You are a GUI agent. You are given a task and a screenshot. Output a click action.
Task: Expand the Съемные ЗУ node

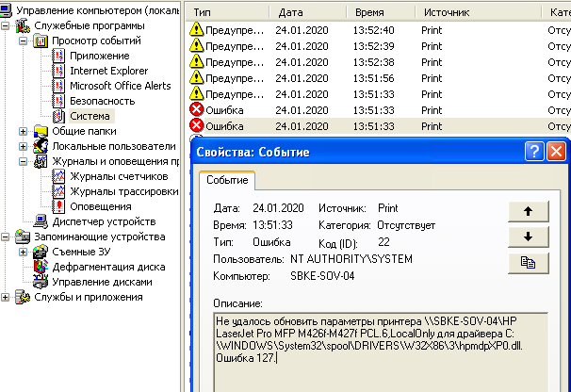pos(24,252)
